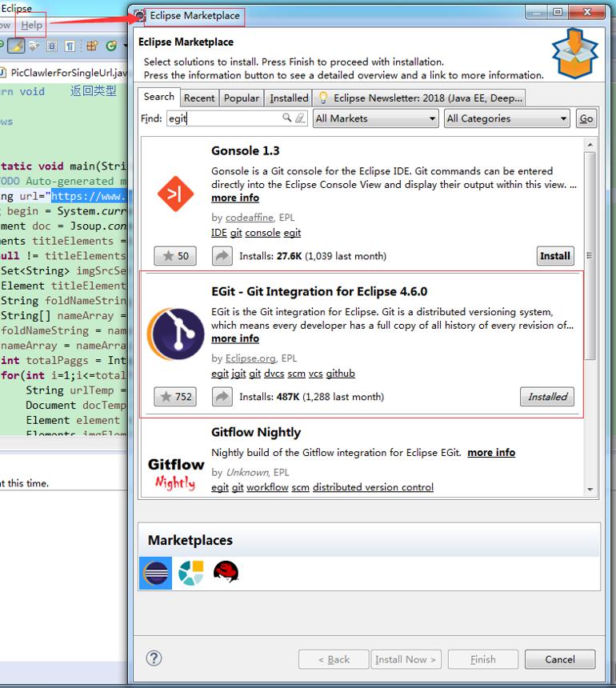Screen dimensions: 616x688
Task: Open the Help menu in Eclipse
Action: click(x=31, y=25)
